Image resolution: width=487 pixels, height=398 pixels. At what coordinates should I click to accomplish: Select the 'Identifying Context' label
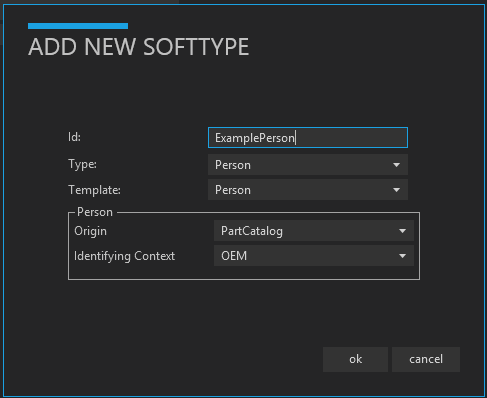pos(124,256)
